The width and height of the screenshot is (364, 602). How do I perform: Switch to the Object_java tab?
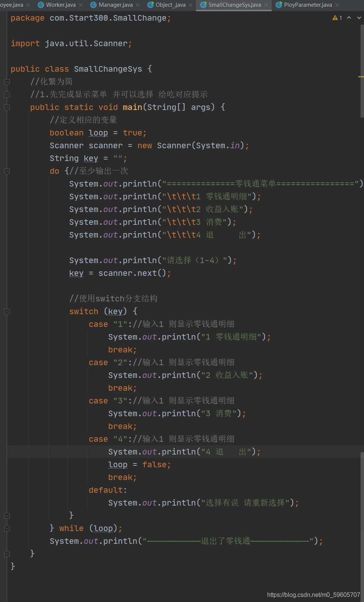[x=170, y=5]
